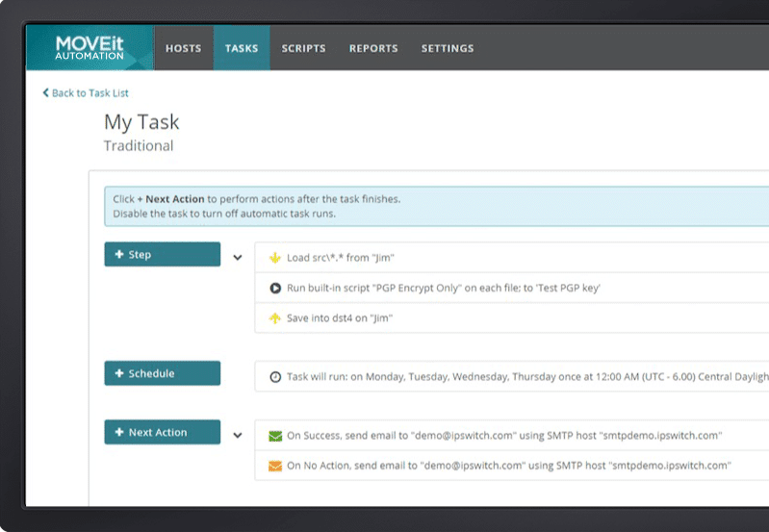
Task: Collapse the Step section chevron
Action: [x=238, y=258]
